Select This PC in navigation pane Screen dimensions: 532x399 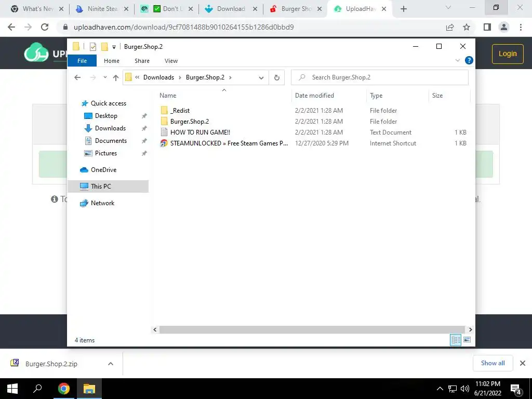[108, 187]
